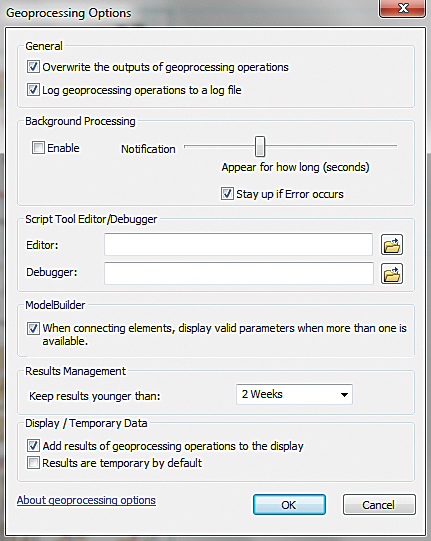Screen dimensions: 431x541
Task: Enable background processing checkbox
Action: (38, 148)
